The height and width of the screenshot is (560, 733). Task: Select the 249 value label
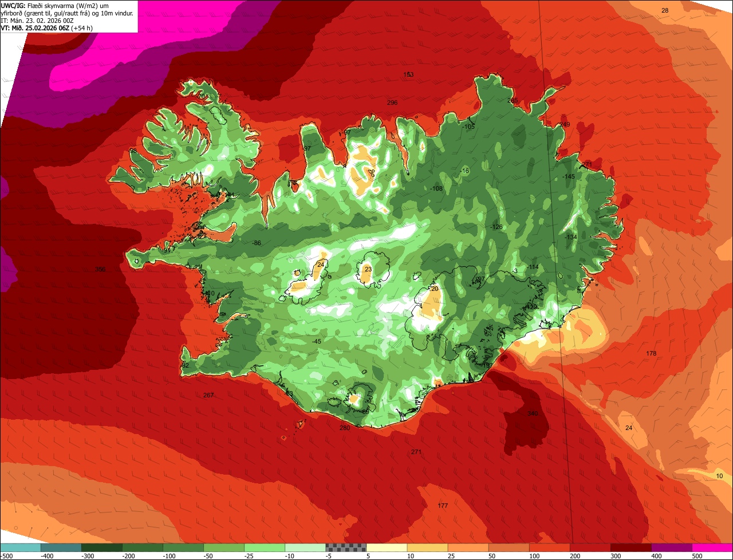coord(565,125)
